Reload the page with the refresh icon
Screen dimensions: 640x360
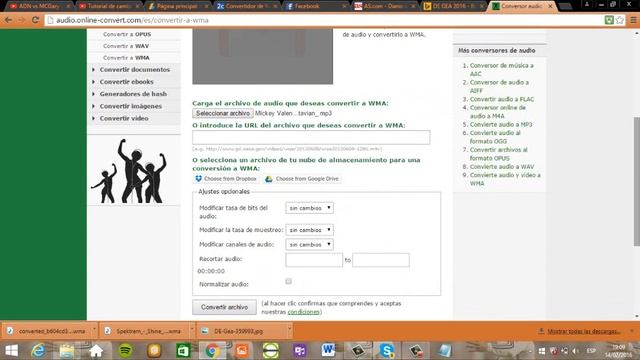[x=36, y=20]
